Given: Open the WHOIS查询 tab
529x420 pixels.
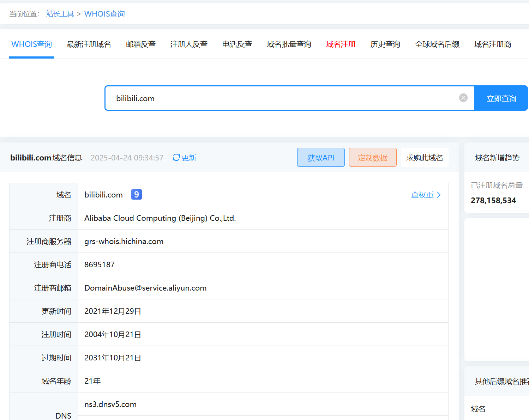Looking at the screenshot, I should pos(32,44).
